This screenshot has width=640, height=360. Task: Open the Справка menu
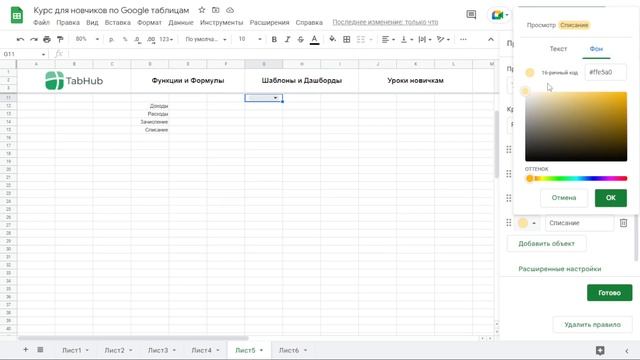[309, 22]
